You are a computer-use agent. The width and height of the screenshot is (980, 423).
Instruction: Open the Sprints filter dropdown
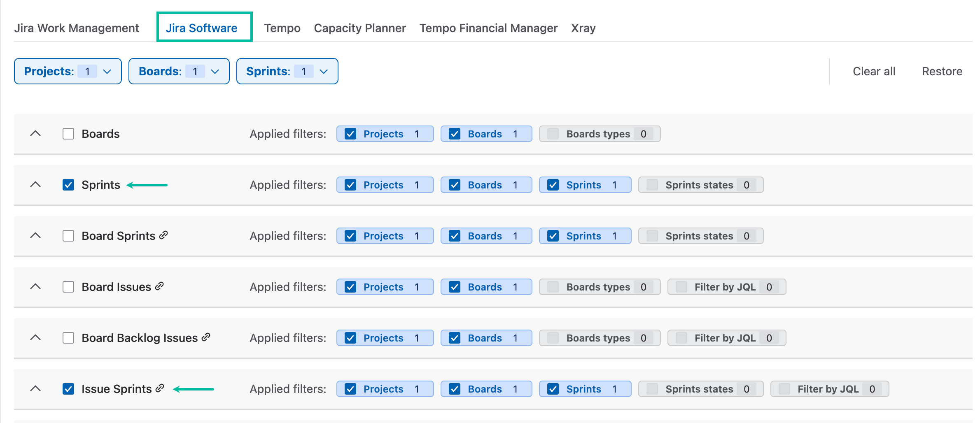[287, 71]
